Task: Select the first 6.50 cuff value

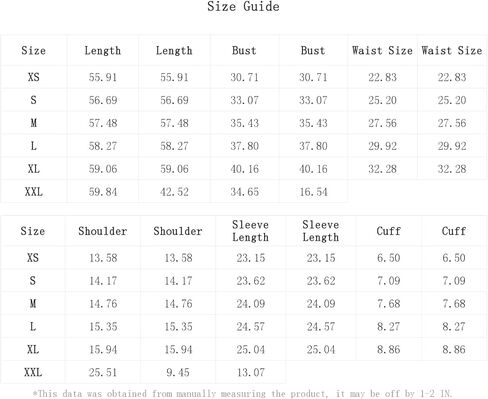Action: [388, 258]
